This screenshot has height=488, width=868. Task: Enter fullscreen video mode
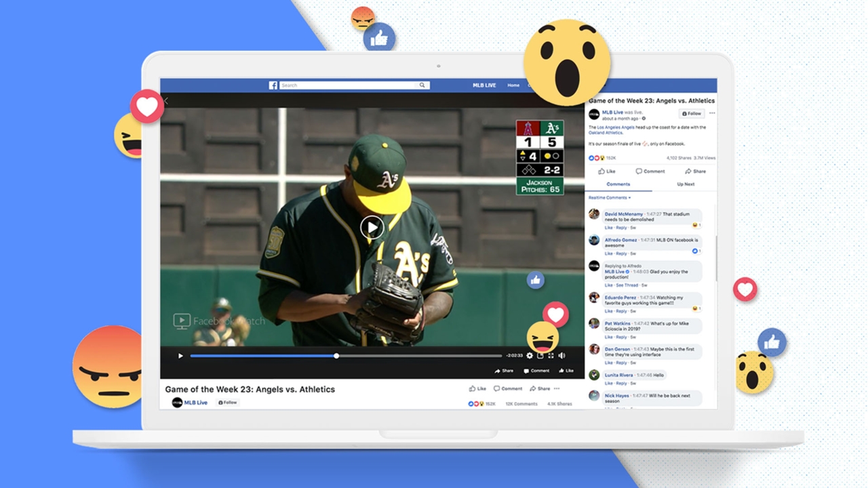551,356
